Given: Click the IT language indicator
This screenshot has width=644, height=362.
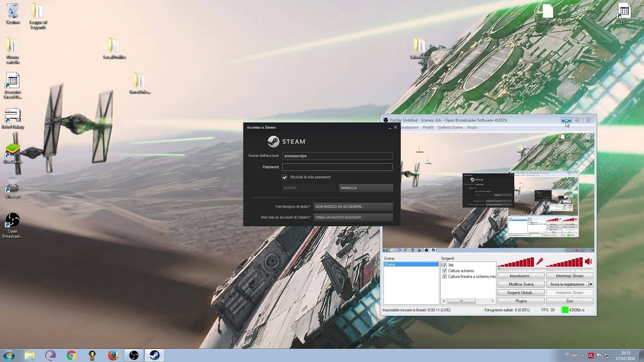Looking at the screenshot, I should click(x=567, y=355).
